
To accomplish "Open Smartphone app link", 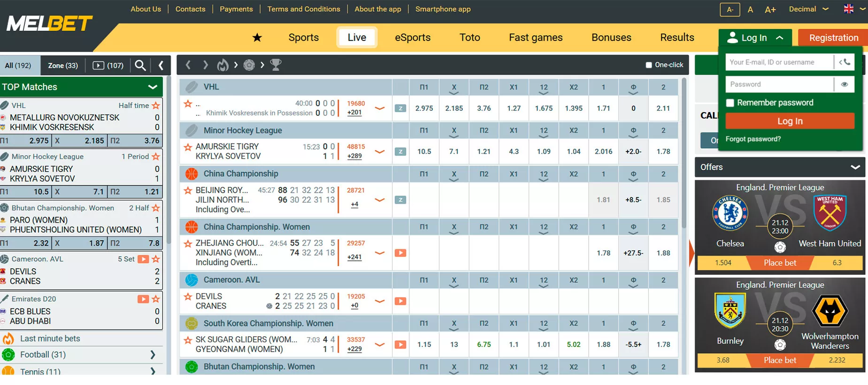I will [x=443, y=9].
